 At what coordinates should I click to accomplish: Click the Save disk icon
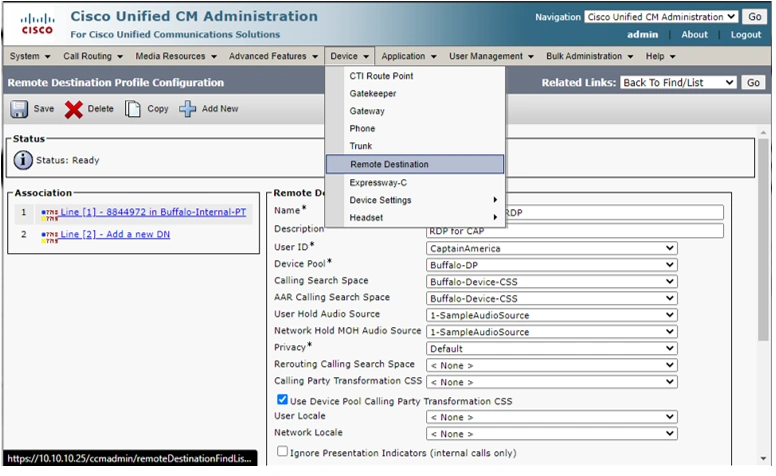click(x=19, y=109)
